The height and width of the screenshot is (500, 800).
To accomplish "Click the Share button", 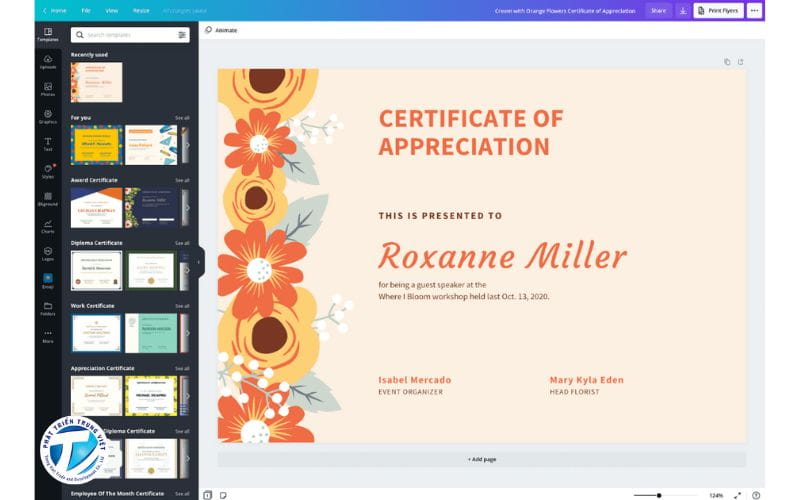I will (658, 10).
